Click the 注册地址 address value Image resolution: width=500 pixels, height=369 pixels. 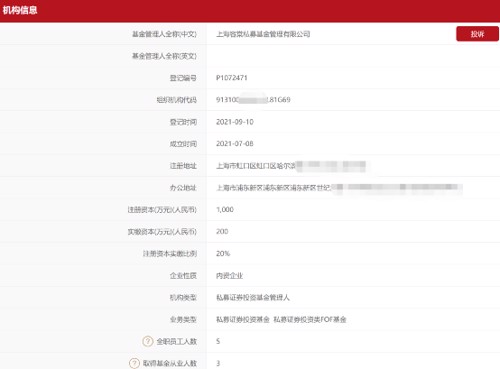click(291, 166)
